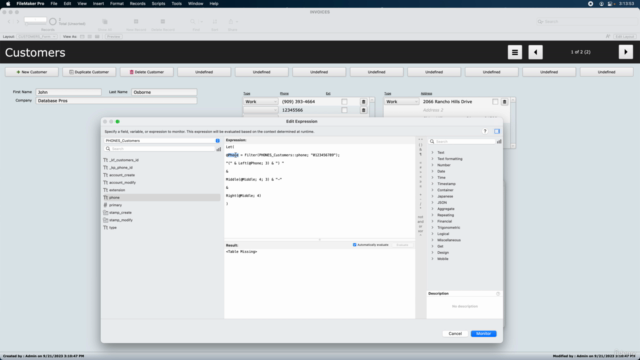Open the Records menu

[x=138, y=4]
